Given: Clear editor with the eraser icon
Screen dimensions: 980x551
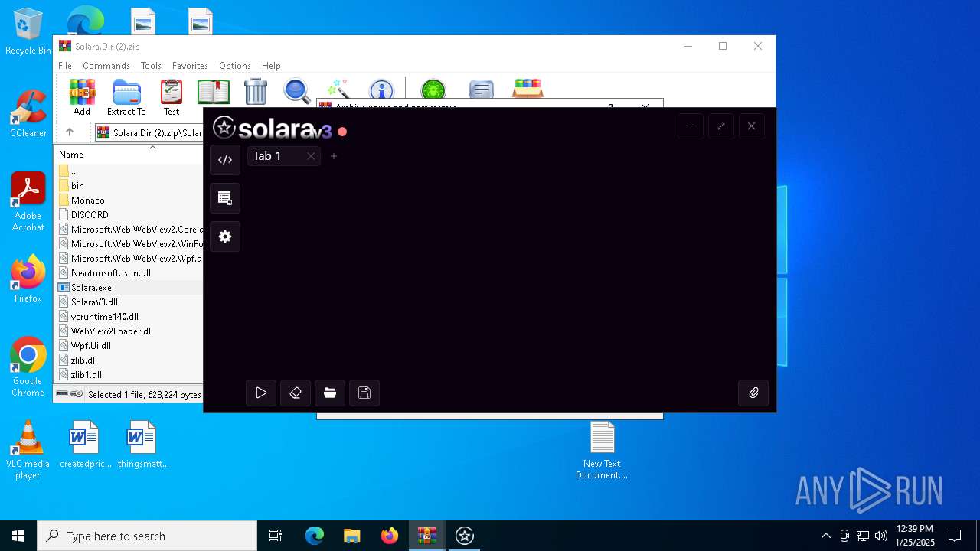Looking at the screenshot, I should pos(296,393).
